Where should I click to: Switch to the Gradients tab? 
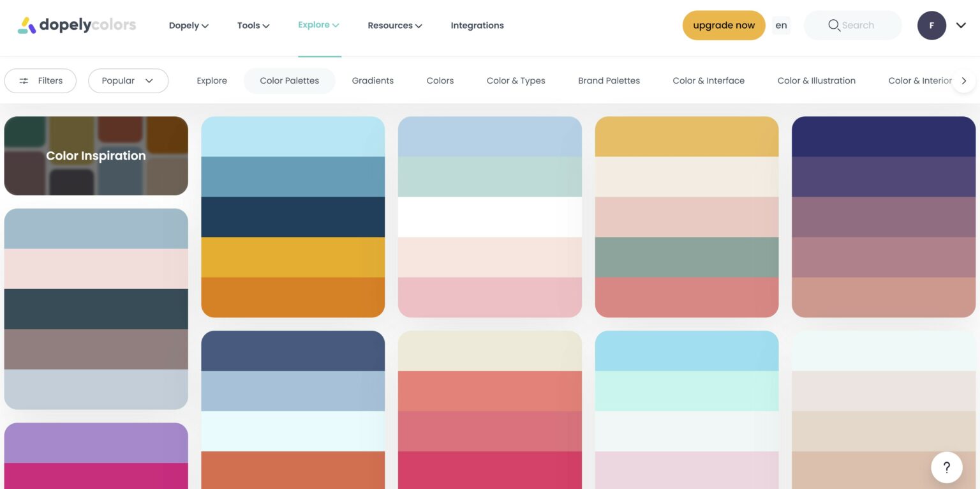(x=373, y=81)
